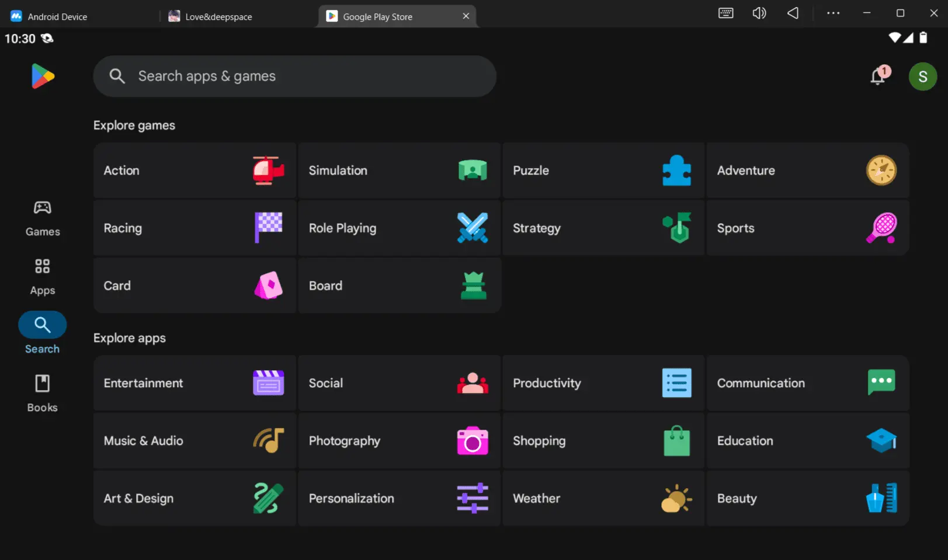
Task: Click the music note Music & Audio icon
Action: coord(268,441)
